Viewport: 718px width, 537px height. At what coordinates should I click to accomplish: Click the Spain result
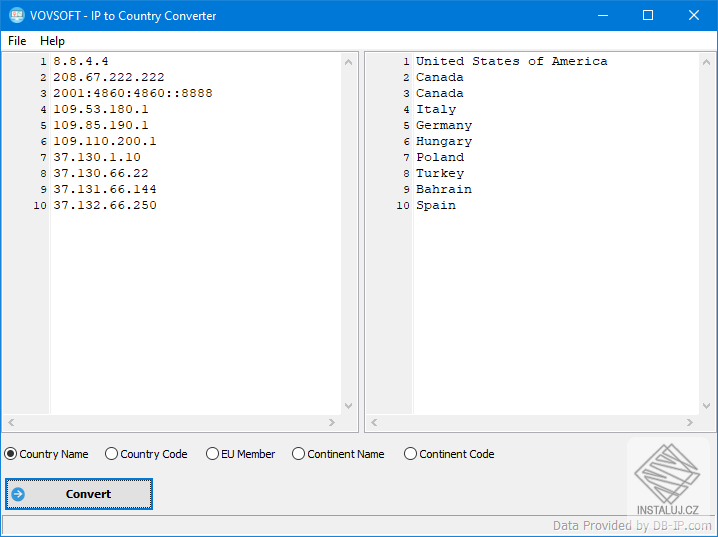coord(436,206)
